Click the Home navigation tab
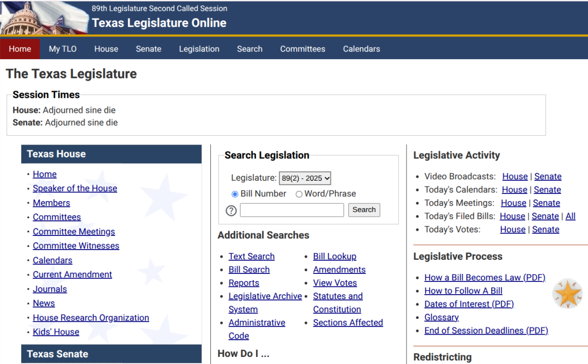 coord(20,49)
